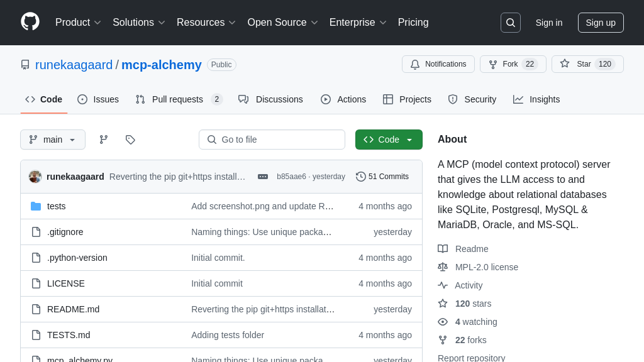Screen dimensions: 644x362
Task: Open the tags icon
Action: click(x=130, y=140)
